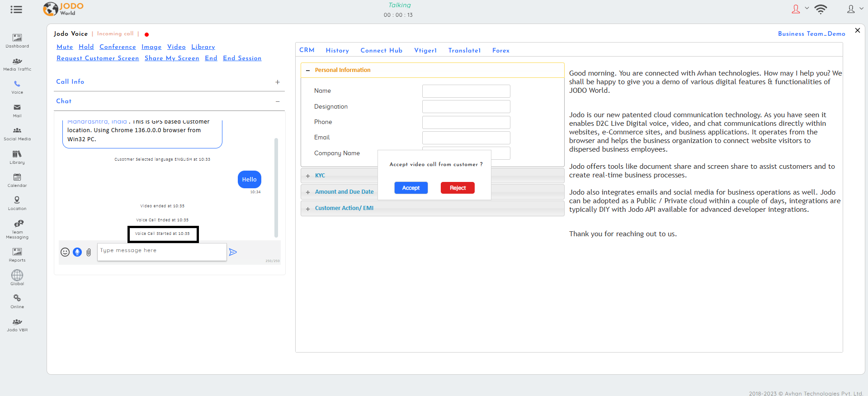Click the Phone input field
Viewport: 868px width, 396px height.
(x=466, y=122)
